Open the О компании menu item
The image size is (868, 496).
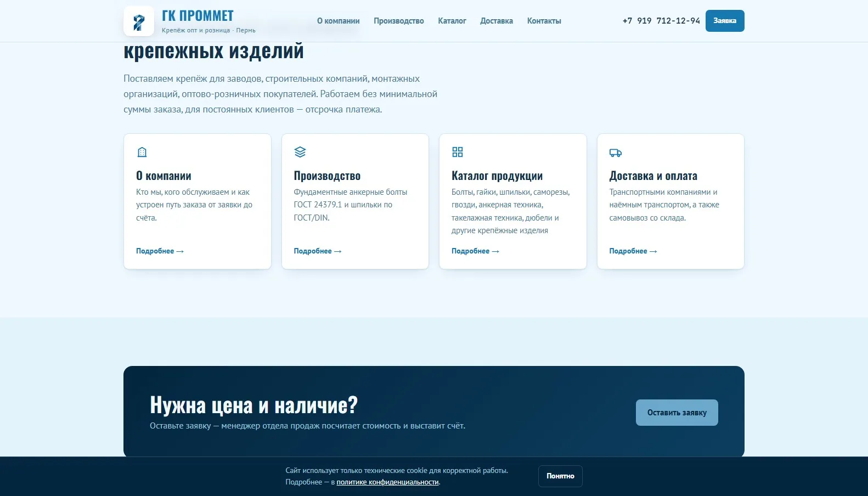[x=339, y=21]
